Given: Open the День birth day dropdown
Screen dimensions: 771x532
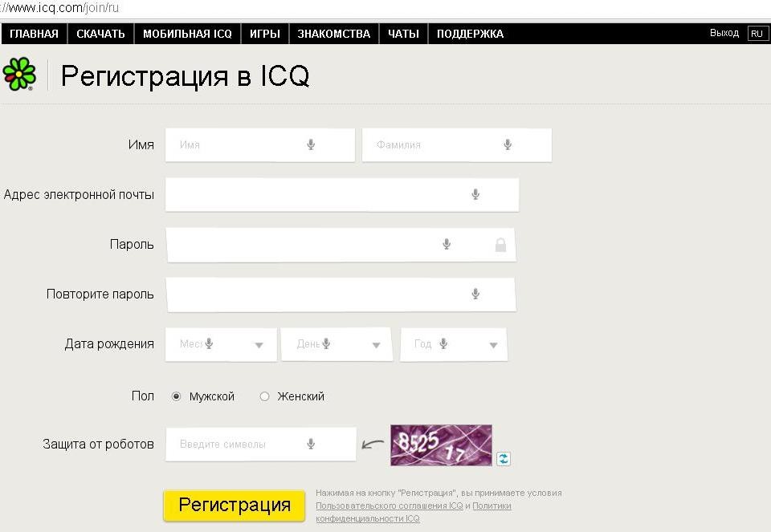Looking at the screenshot, I should tap(376, 345).
